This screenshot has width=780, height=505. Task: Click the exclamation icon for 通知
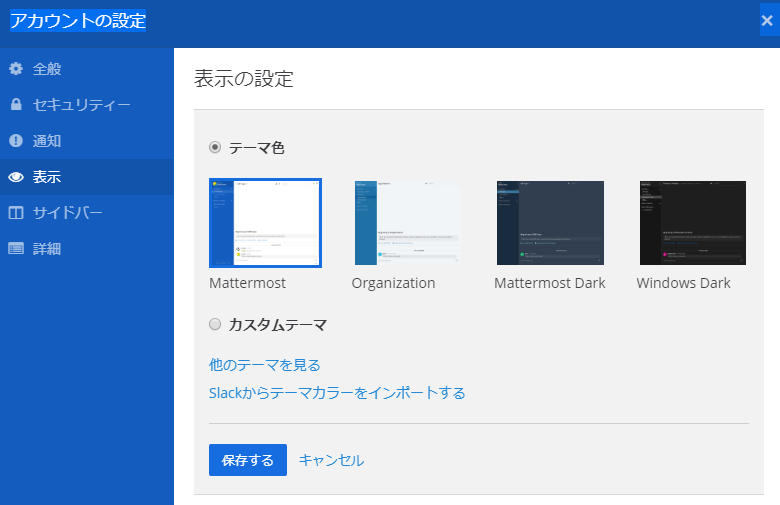click(16, 141)
